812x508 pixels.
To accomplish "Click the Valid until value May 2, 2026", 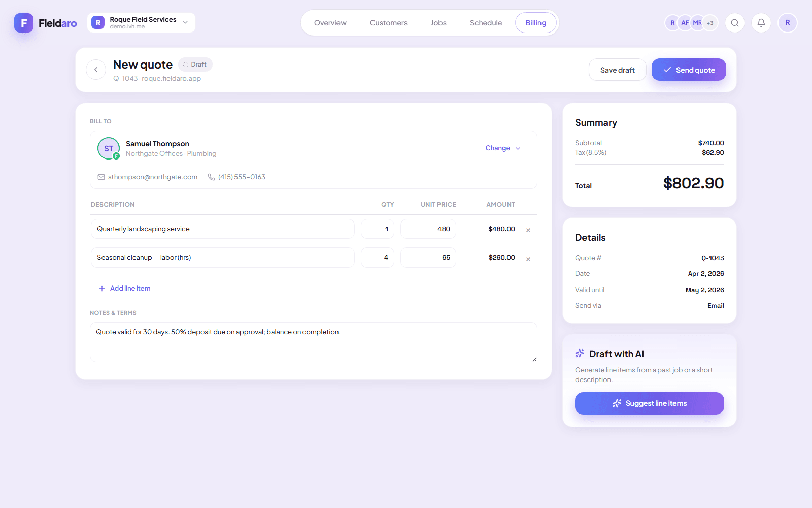I will [705, 290].
